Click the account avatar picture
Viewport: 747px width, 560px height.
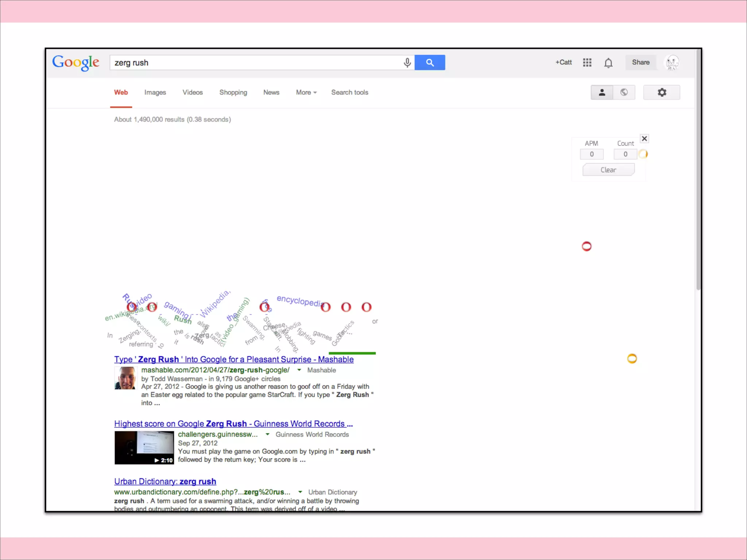671,63
